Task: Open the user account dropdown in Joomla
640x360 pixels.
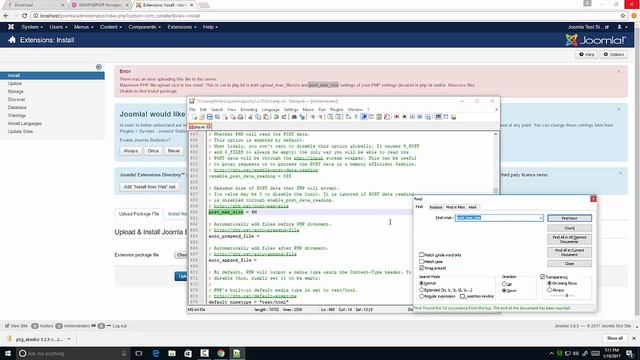Action: (622, 27)
